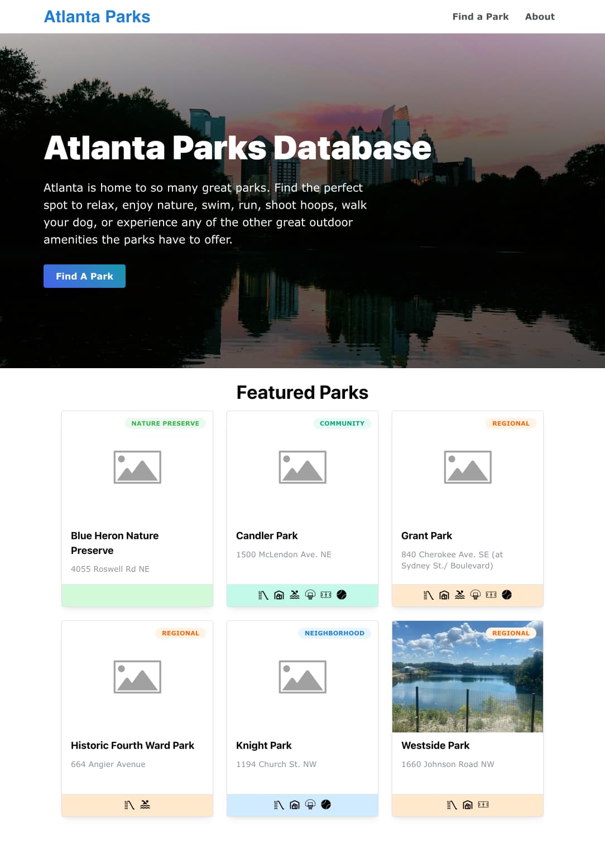Click sports field icon on Grant Park card
Screen dimensions: 605x868
click(x=491, y=595)
